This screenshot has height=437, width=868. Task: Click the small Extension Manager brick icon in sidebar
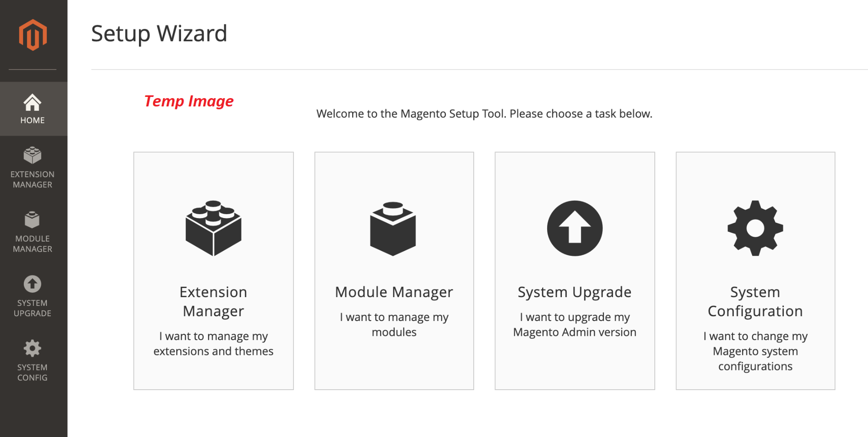point(33,156)
